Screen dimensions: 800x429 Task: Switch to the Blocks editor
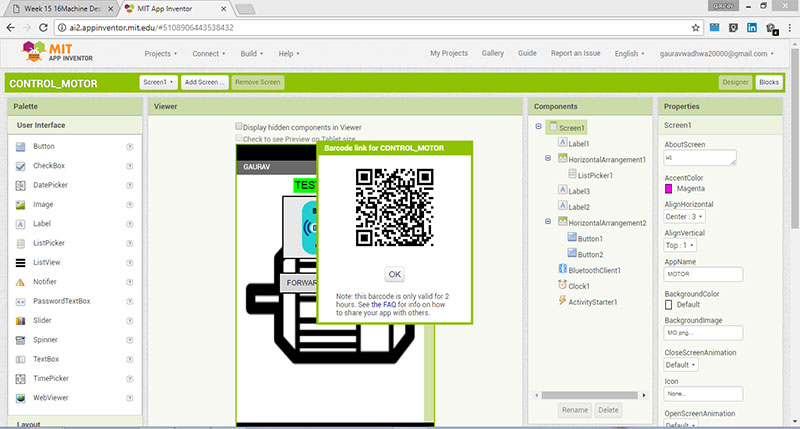point(768,82)
